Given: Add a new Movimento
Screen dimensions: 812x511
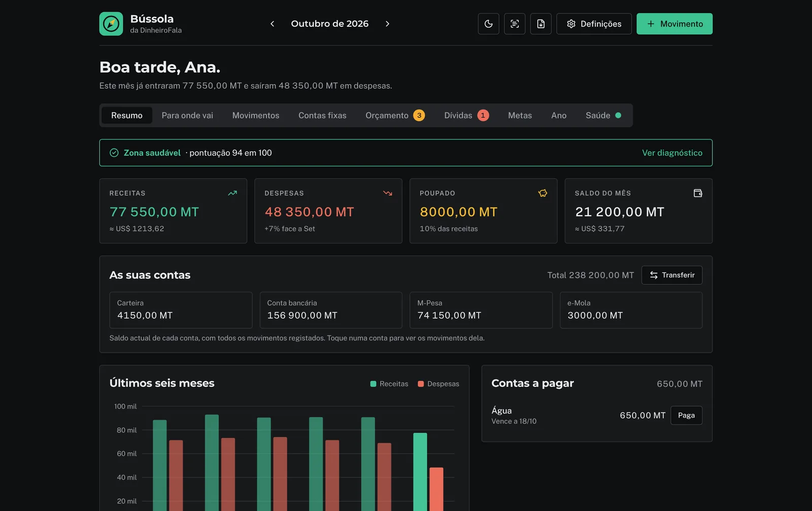Looking at the screenshot, I should (x=674, y=24).
